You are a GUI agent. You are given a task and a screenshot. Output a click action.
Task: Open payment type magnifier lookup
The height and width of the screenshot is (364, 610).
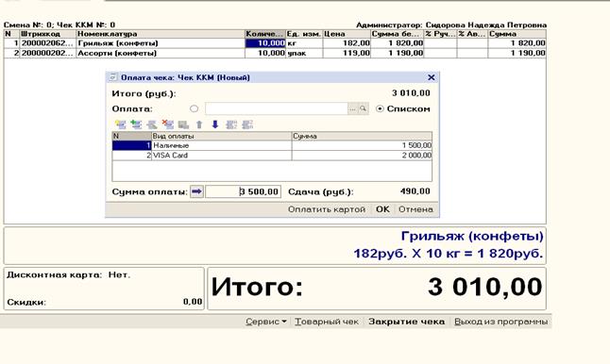(363, 108)
